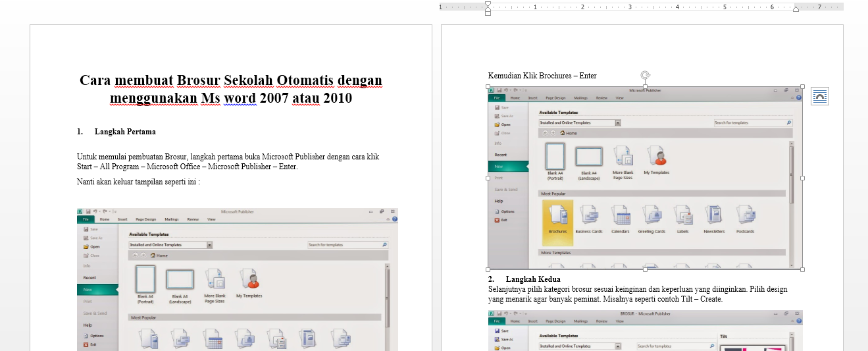Click the paragraph starting 'Untuk memulai pembuatan Brosur'

(228, 161)
